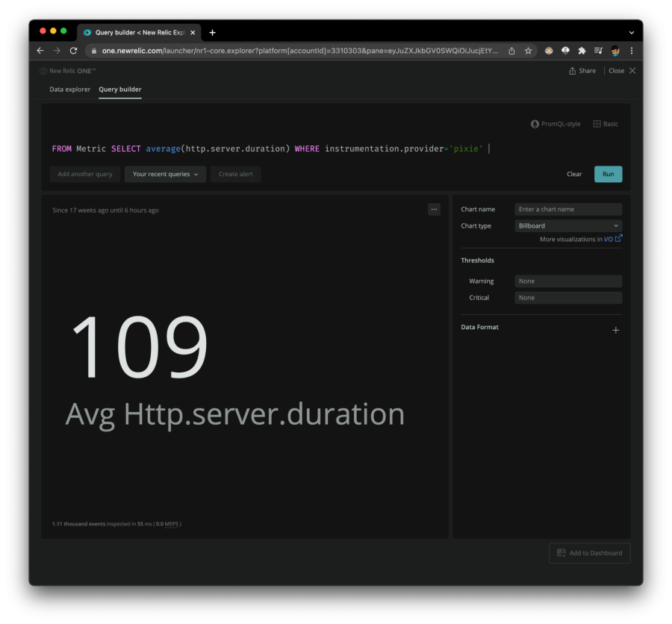This screenshot has width=672, height=624.
Task: Open the Chart type Billboard dropdown
Action: 568,225
